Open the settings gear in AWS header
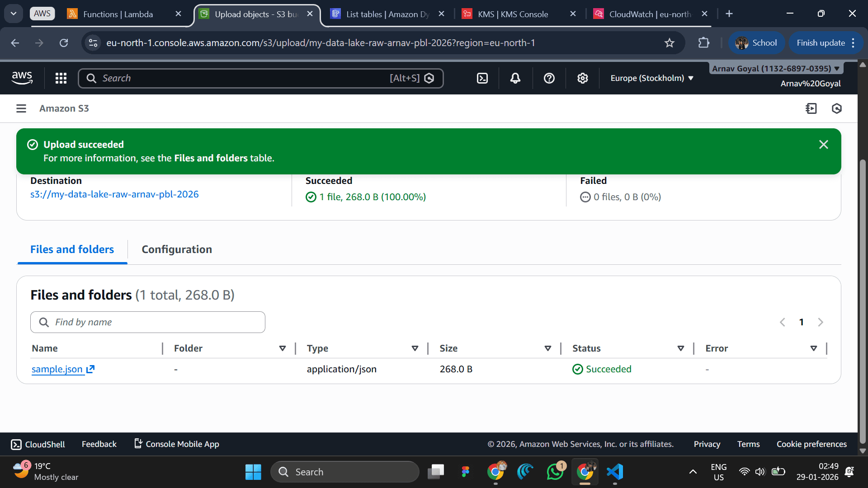 pos(583,78)
